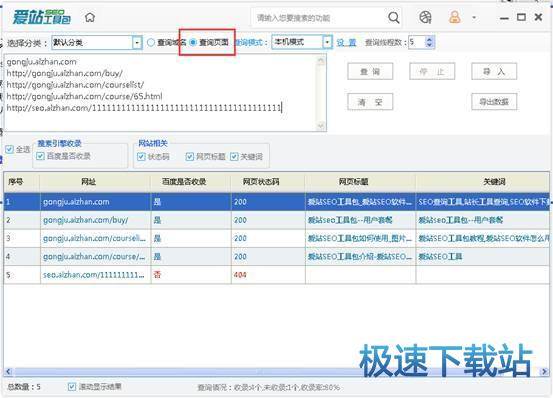This screenshot has width=553, height=398.
Task: Toggle the 关键词 checkbox
Action: [x=234, y=157]
